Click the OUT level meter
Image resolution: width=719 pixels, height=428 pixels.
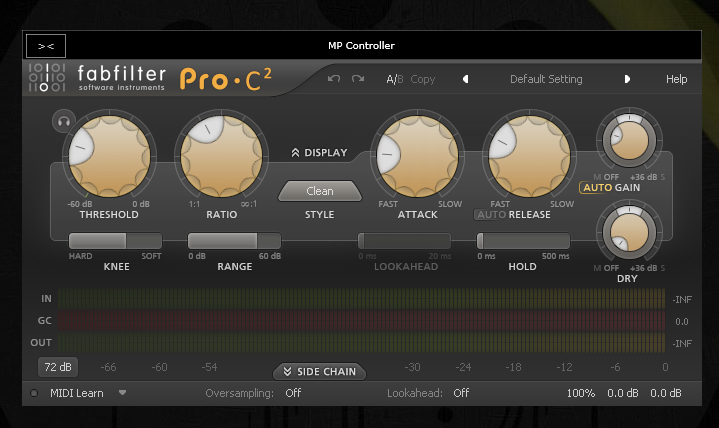[x=361, y=343]
